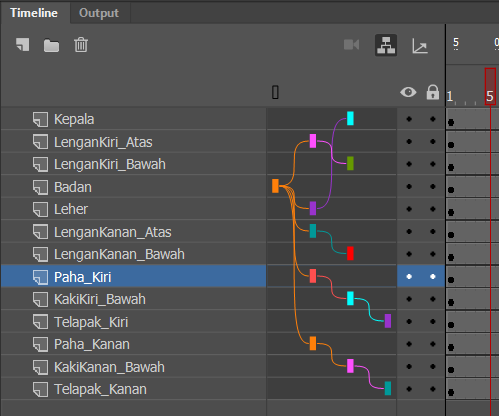Click the orange Badan parenting swatch

275,186
